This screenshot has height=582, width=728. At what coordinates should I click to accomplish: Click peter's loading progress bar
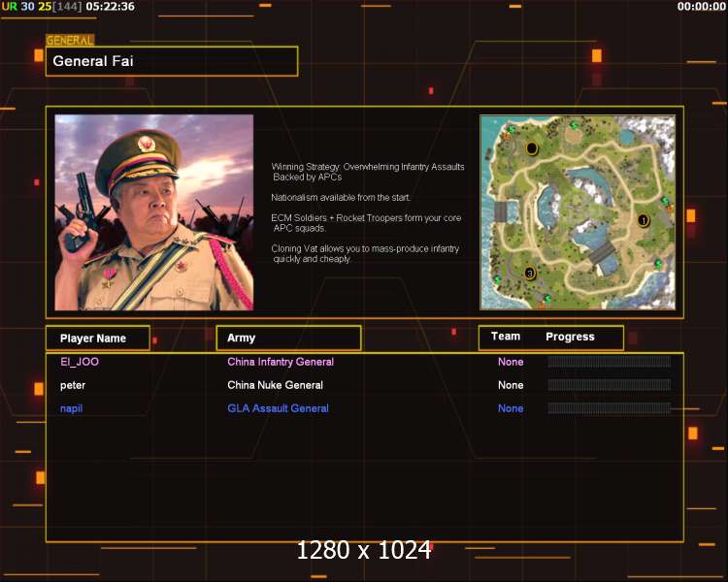point(610,385)
